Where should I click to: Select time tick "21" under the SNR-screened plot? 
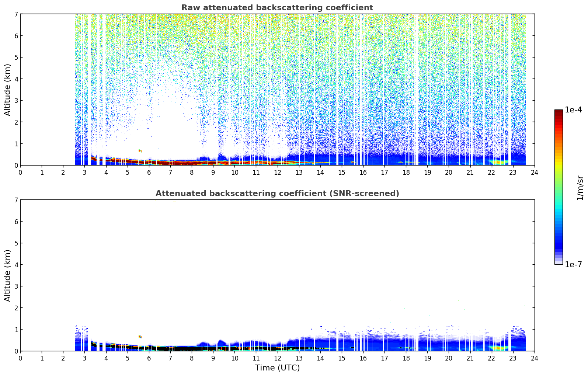470,358
